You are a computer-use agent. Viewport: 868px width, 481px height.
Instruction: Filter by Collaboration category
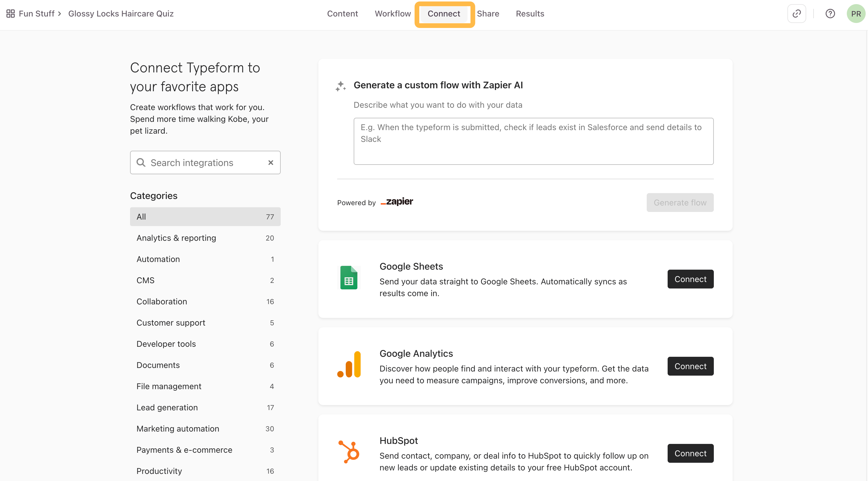[x=205, y=302]
